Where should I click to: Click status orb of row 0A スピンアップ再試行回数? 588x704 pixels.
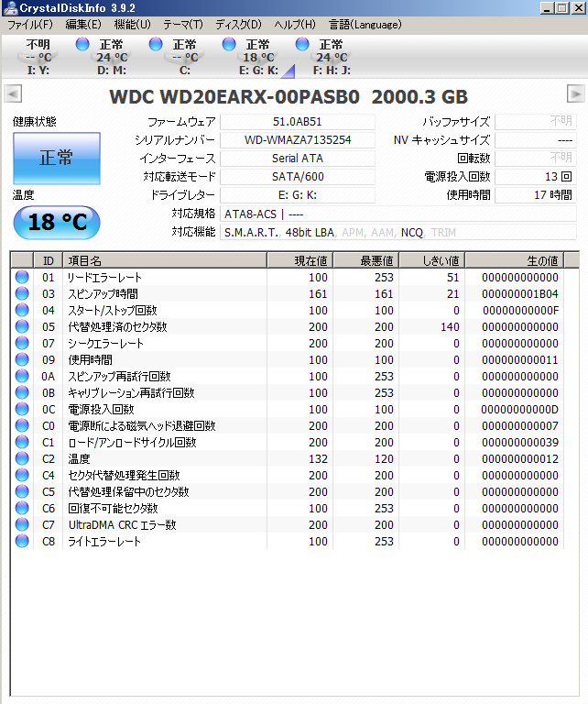coord(22,376)
